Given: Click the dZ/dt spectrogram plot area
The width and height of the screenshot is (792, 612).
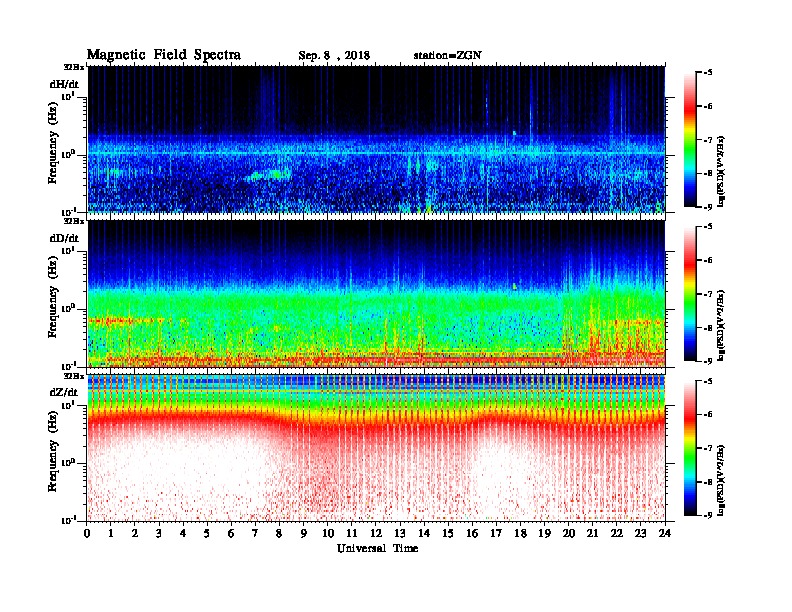Looking at the screenshot, I should pyautogui.click(x=376, y=448).
